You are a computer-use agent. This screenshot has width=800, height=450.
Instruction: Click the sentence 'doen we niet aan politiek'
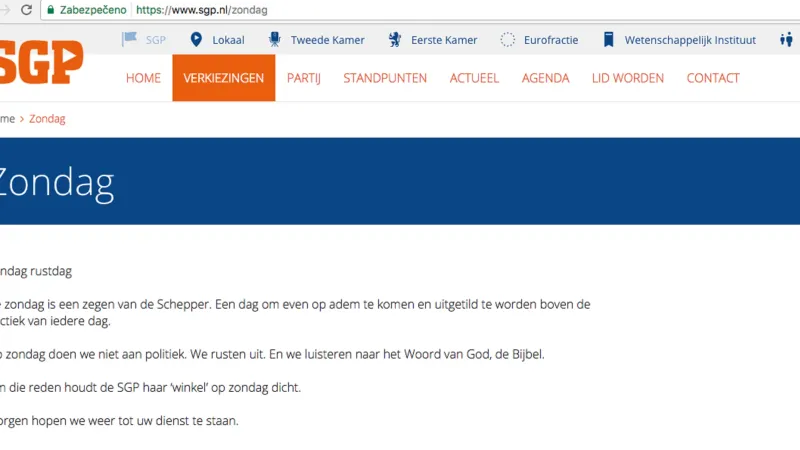click(x=272, y=354)
